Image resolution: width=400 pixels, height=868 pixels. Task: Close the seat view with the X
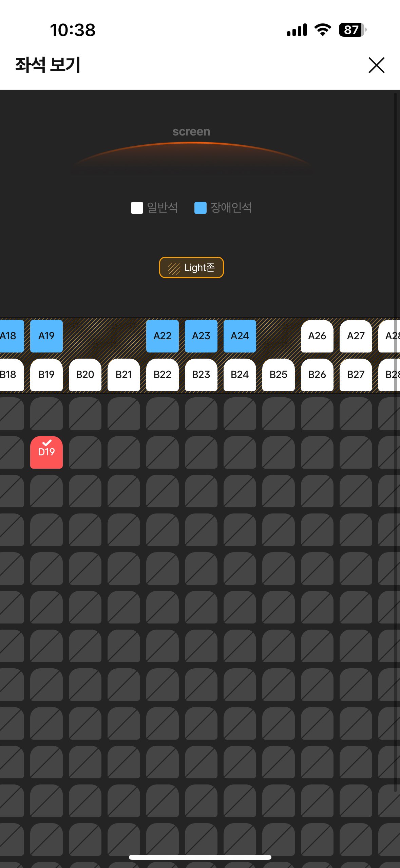pyautogui.click(x=376, y=65)
